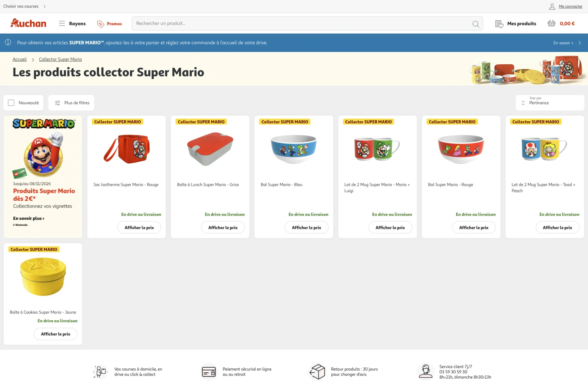This screenshot has height=389, width=588.
Task: Click the Auchan logo
Action: [x=28, y=23]
